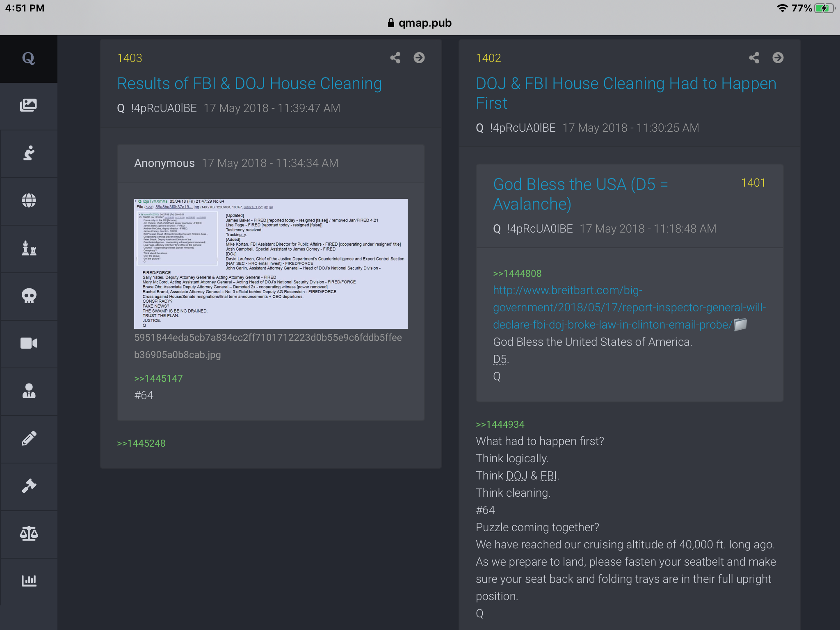The image size is (840, 630).
Task: Tap the lock icon in address bar
Action: tap(391, 23)
